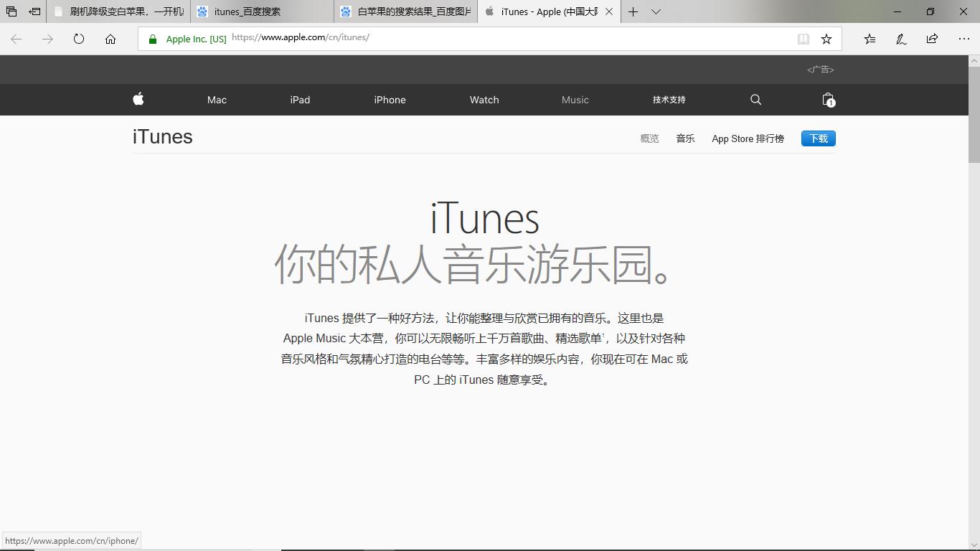Select 音乐 in the iTunes navigation

(x=685, y=138)
